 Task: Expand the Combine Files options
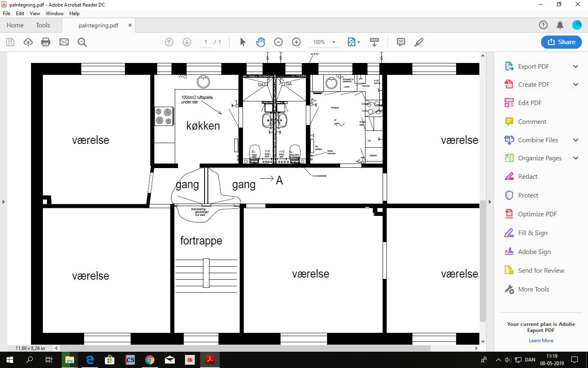pos(575,140)
